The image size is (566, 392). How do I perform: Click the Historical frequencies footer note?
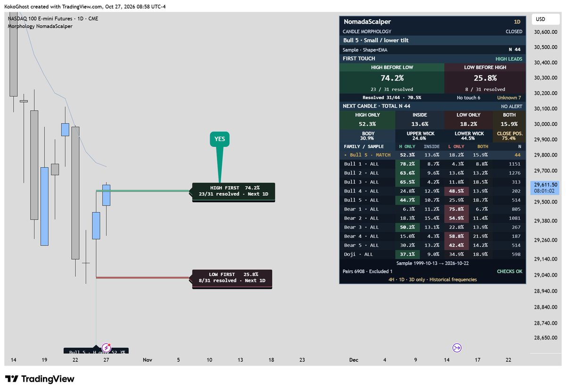[453, 279]
